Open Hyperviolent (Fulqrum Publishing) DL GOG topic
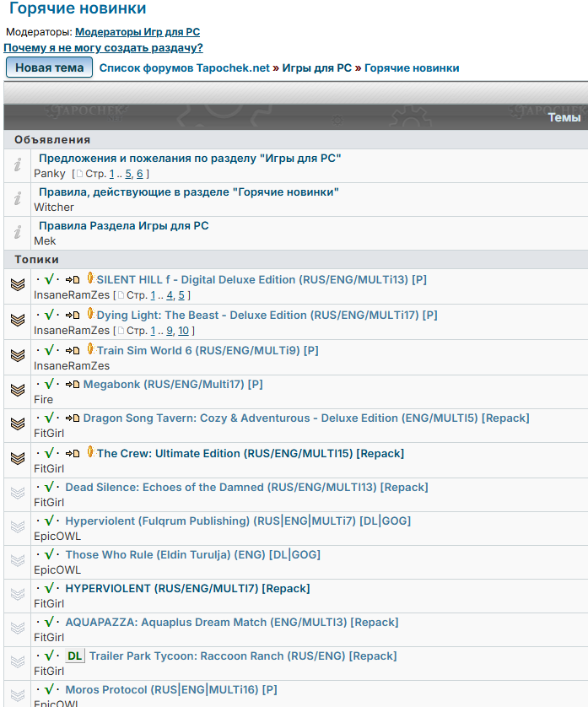 238,521
